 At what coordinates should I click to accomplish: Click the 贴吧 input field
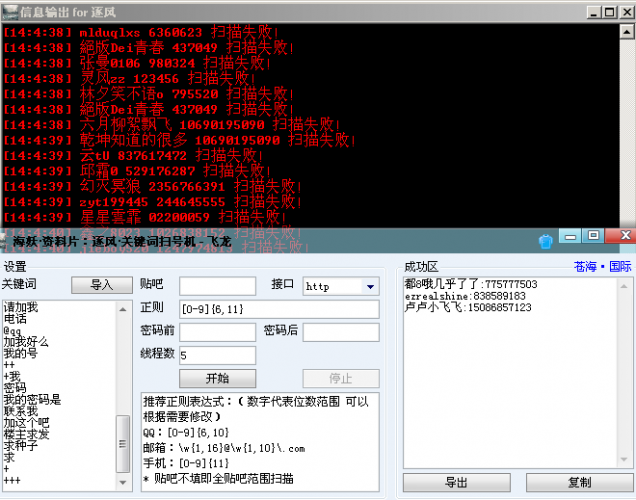pos(217,286)
